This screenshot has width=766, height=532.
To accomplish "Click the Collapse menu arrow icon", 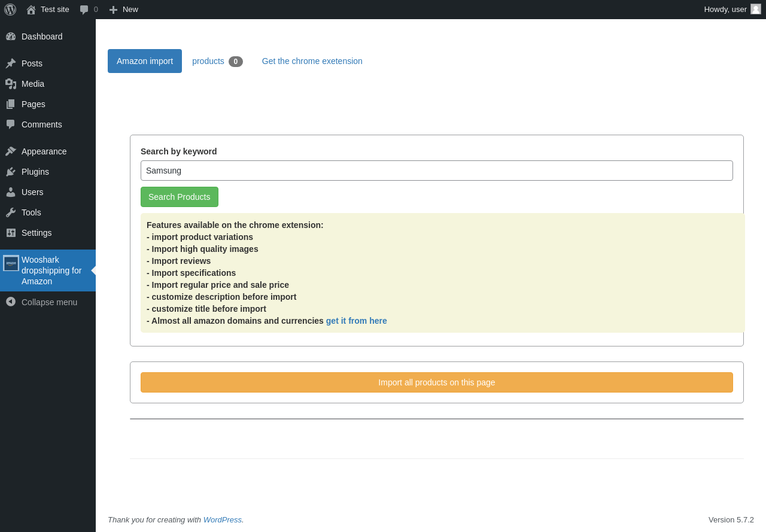I will (11, 302).
